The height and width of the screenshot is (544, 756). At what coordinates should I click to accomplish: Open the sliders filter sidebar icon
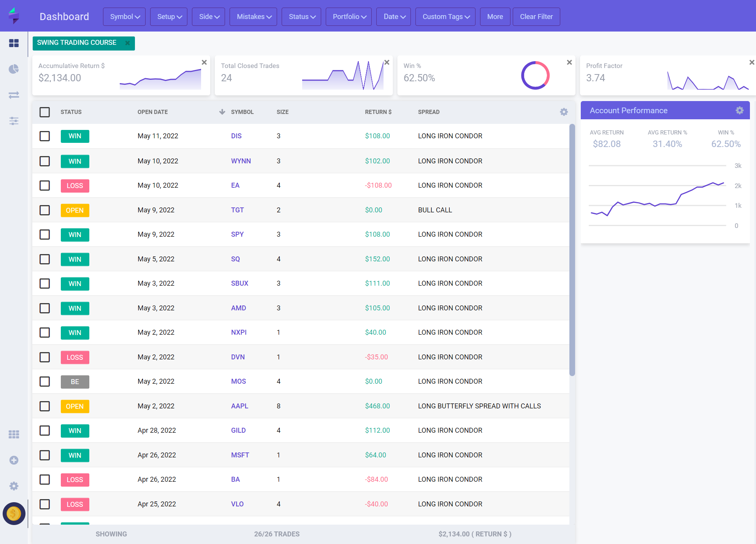(x=14, y=121)
